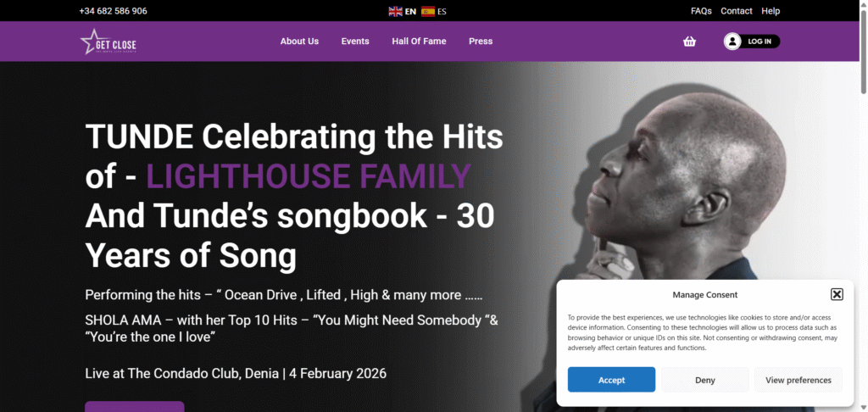Open the About Us menu
868x412 pixels.
pos(299,42)
